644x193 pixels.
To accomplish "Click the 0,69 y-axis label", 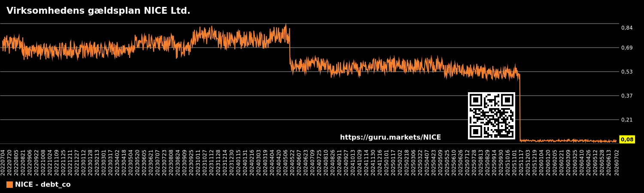I will [x=627, y=48].
